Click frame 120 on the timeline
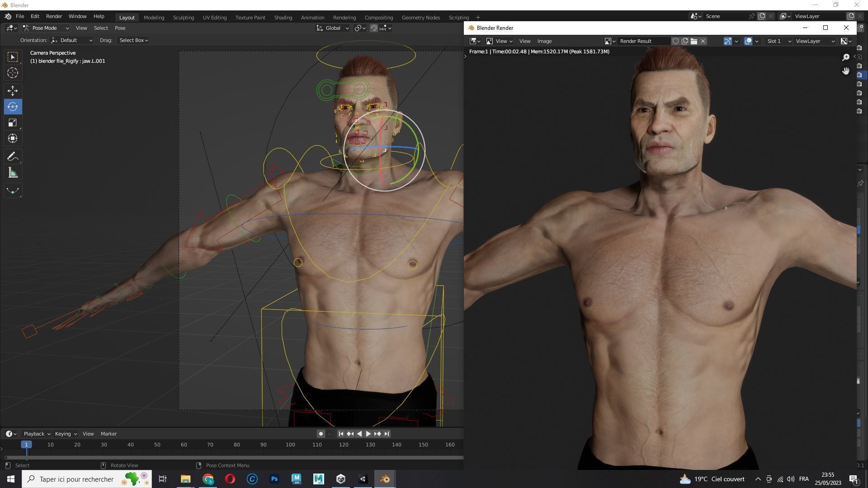868x488 pixels. coord(344,444)
